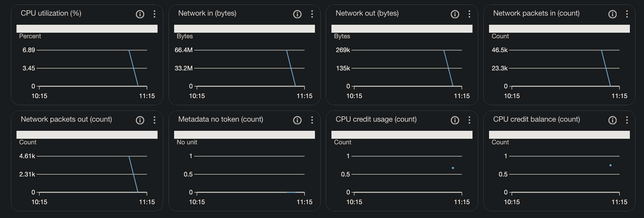This screenshot has width=644, height=218.
Task: Expand Metadata no token actions menu
Action: (x=312, y=120)
